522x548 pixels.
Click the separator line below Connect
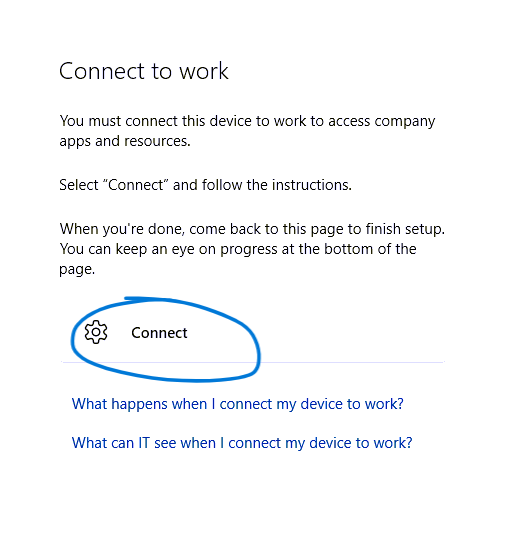253,362
